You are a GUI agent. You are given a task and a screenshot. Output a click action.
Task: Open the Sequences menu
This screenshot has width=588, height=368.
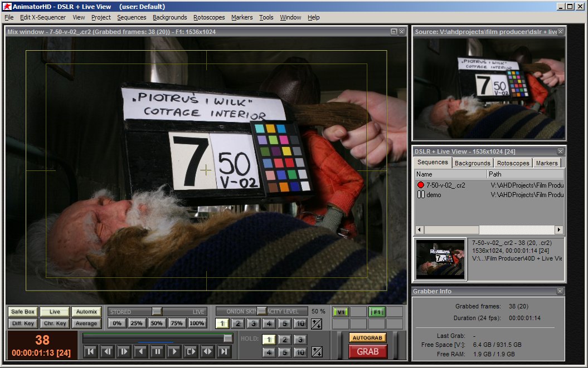tap(132, 17)
